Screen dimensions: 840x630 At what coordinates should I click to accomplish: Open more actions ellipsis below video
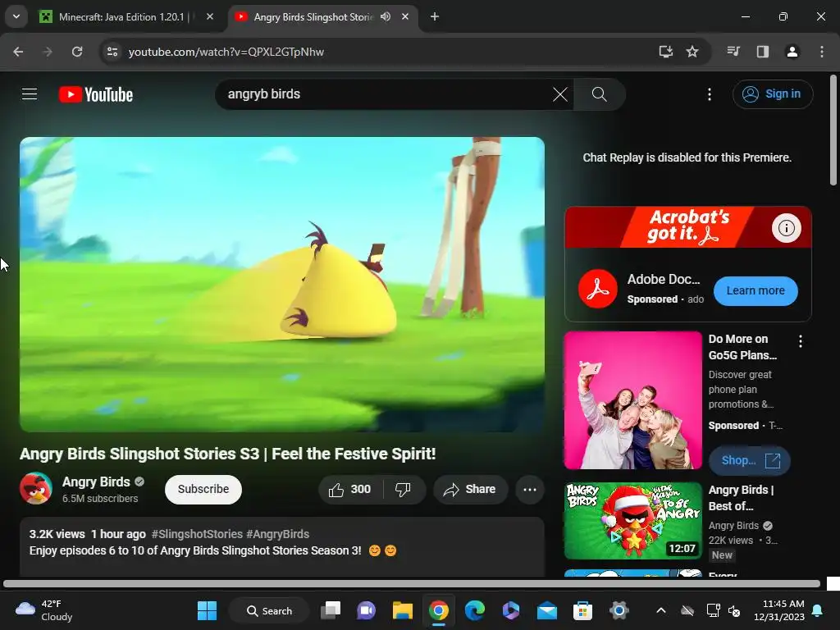(x=530, y=489)
